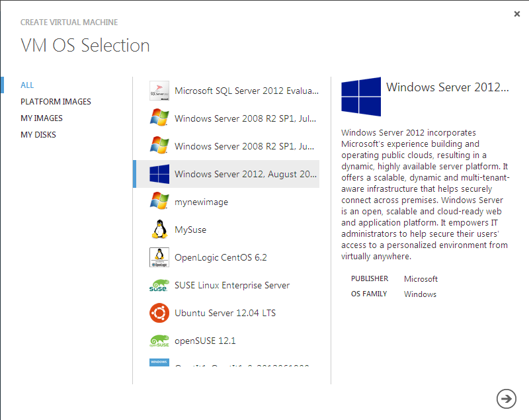
Task: Switch to MY DISKS filter
Action: (38, 135)
